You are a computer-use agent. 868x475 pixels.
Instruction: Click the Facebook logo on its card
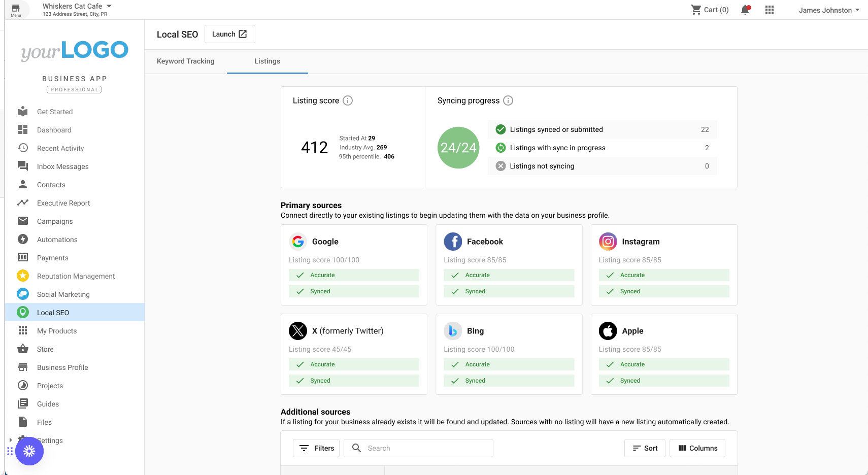pos(453,242)
